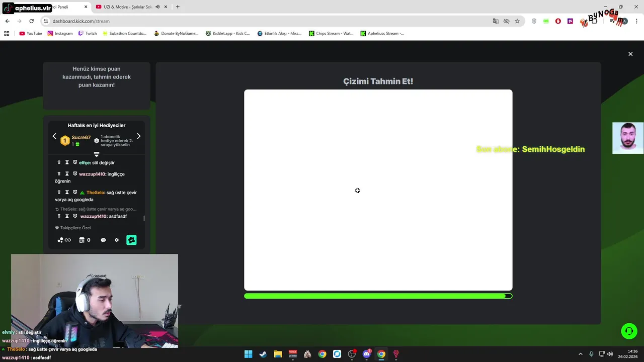
Task: Close the UZI & Motive tab
Action: [x=165, y=7]
